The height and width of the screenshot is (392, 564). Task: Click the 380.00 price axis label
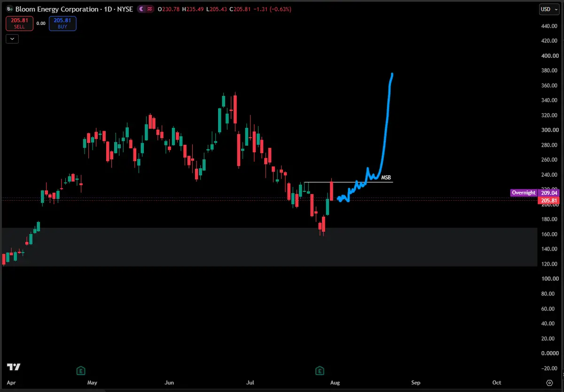click(548, 71)
